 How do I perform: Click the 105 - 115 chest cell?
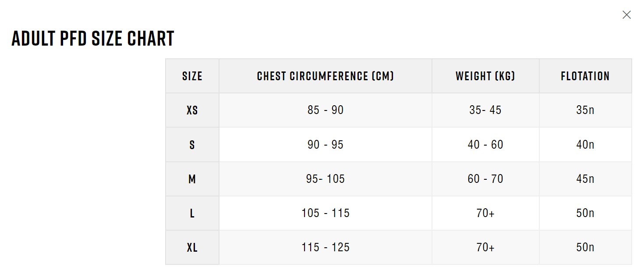pyautogui.click(x=326, y=213)
